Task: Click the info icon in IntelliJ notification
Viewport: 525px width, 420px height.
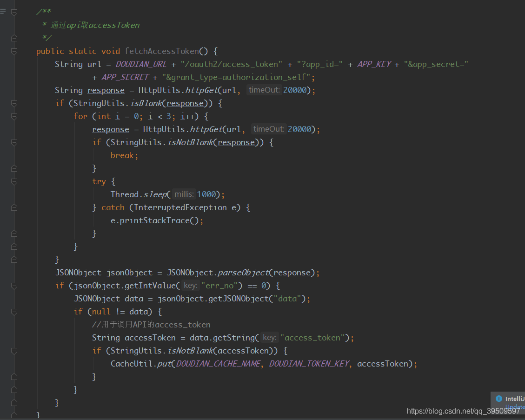Action: click(x=499, y=399)
